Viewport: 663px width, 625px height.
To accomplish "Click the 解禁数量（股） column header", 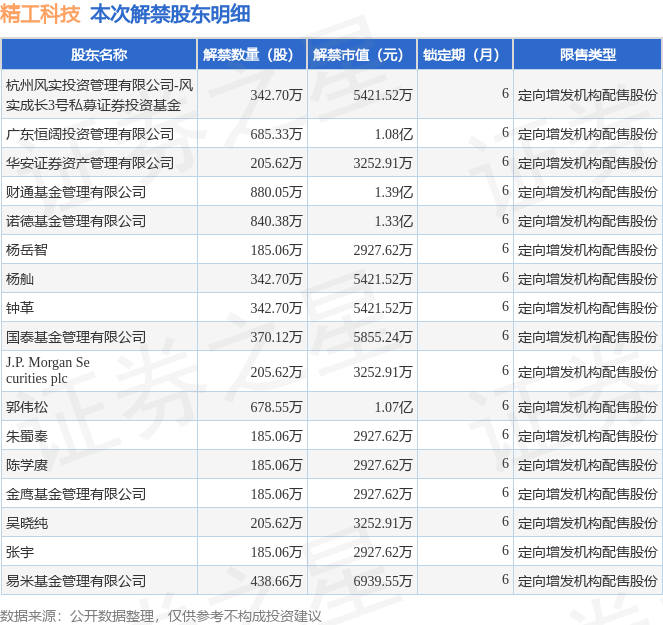I will point(252,55).
